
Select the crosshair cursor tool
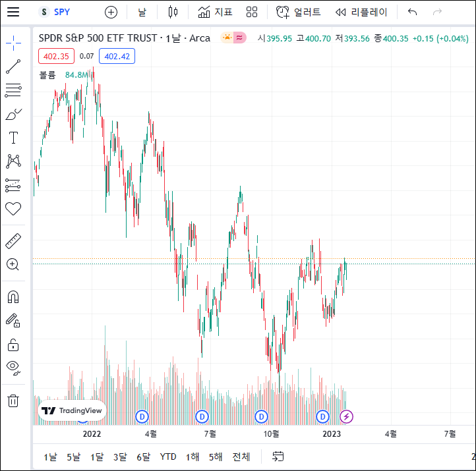(13, 43)
